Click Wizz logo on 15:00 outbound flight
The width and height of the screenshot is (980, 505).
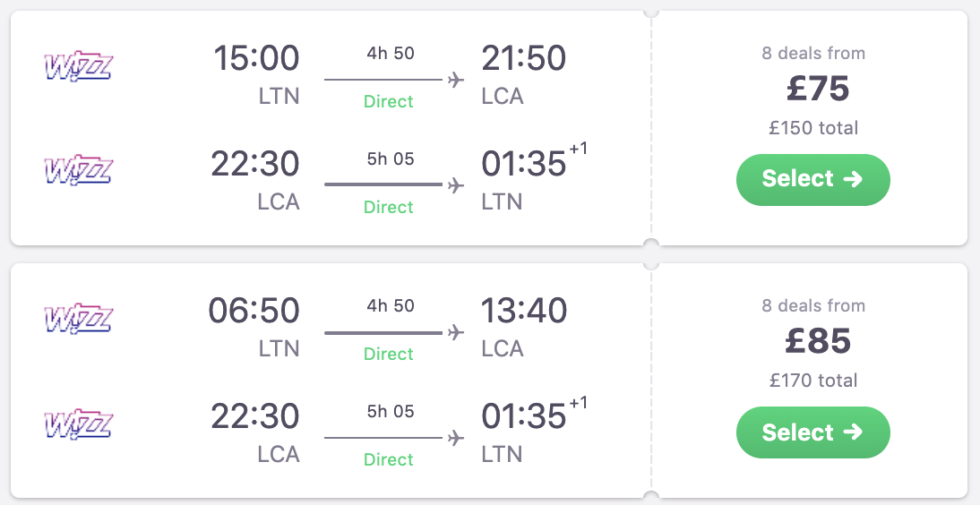[78, 67]
